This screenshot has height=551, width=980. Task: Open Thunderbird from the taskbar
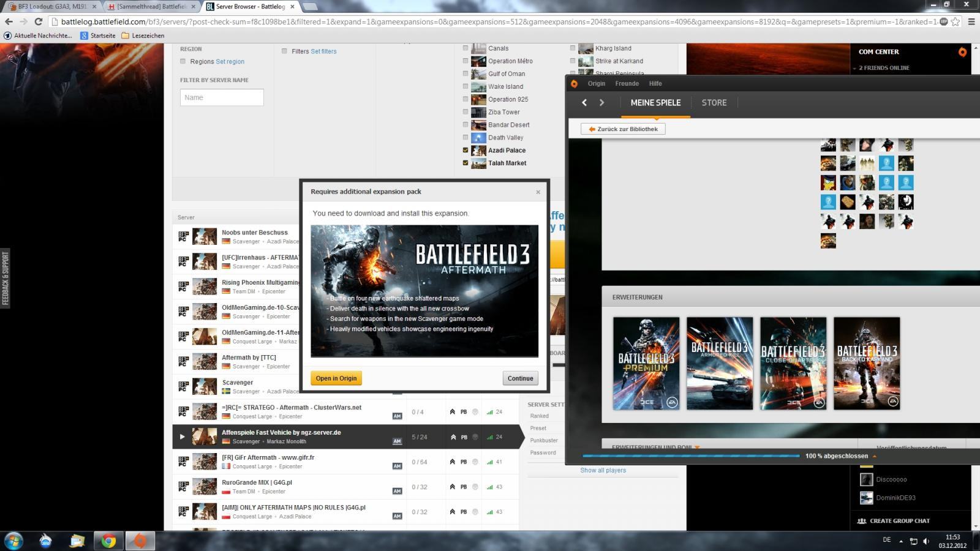(x=46, y=541)
